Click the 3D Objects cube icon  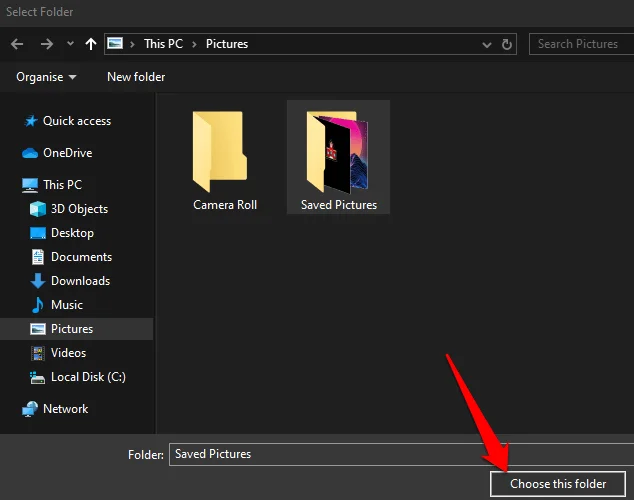(x=38, y=209)
